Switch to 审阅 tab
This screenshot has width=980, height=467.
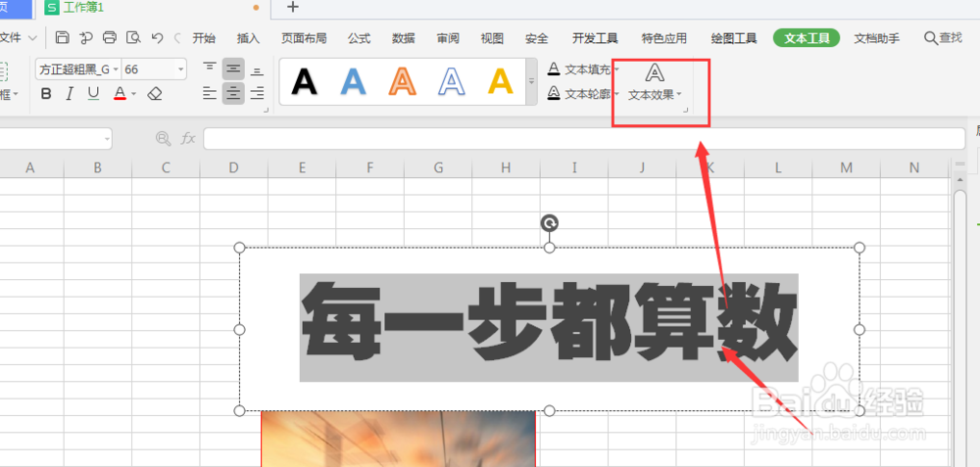coord(448,38)
